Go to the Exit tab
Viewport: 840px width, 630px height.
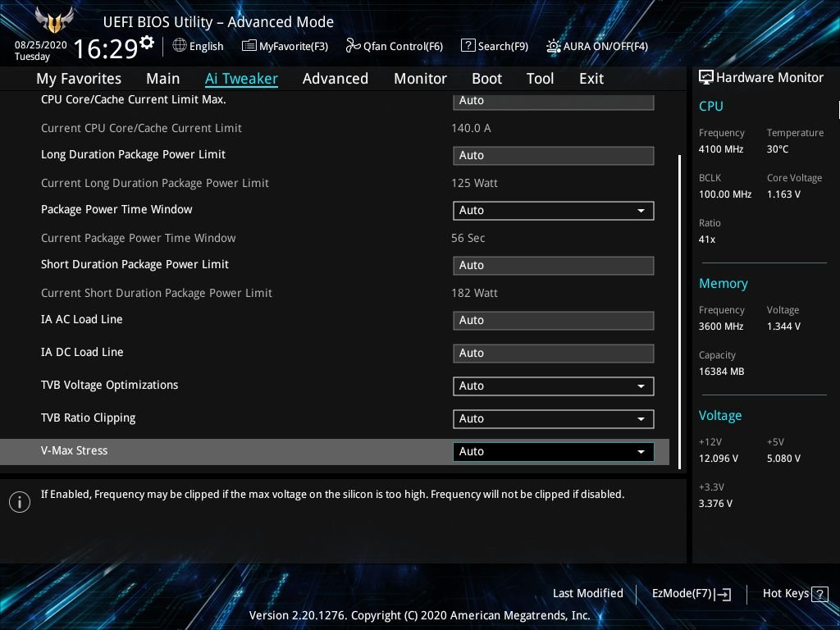pyautogui.click(x=591, y=79)
